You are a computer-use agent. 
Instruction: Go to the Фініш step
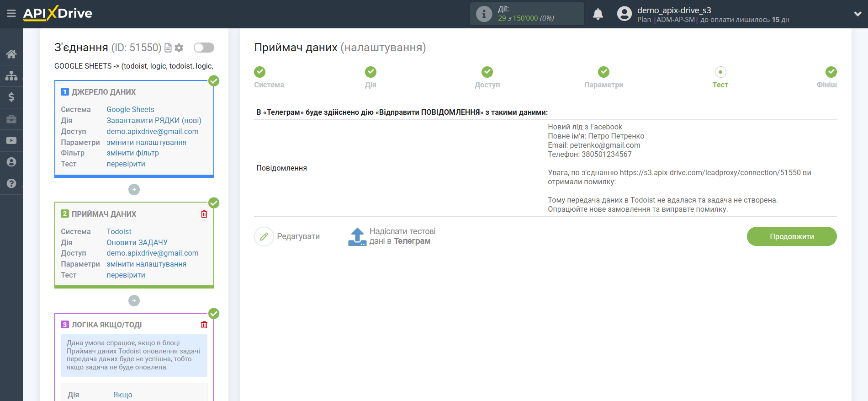pyautogui.click(x=831, y=72)
